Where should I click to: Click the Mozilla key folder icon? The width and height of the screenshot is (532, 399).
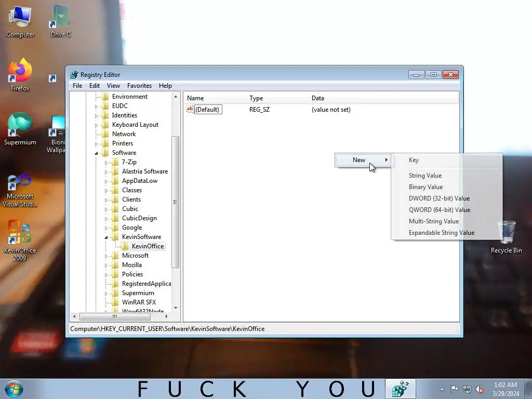tap(115, 264)
